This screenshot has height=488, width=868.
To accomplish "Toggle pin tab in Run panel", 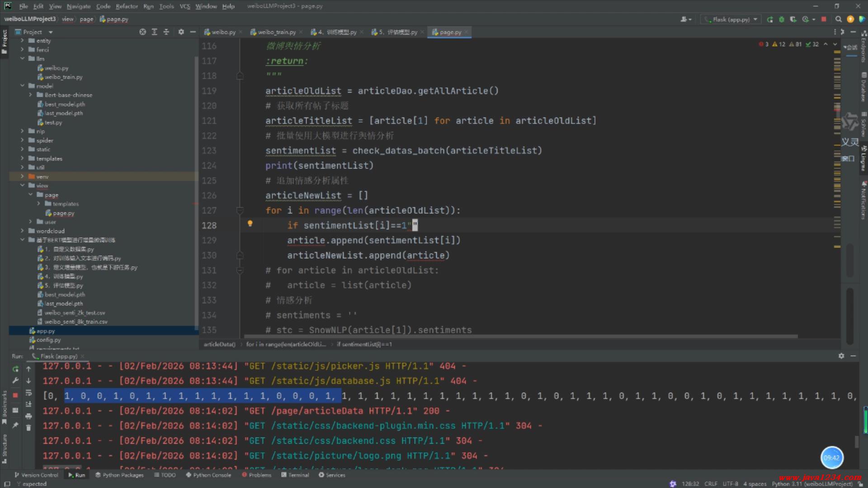I will point(15,425).
